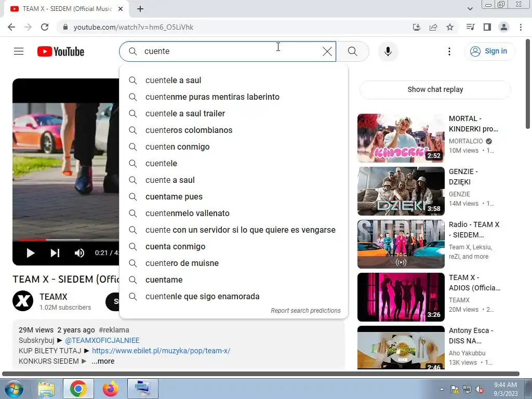532x399 pixels.
Task: Mute the video volume icon
Action: (x=79, y=253)
